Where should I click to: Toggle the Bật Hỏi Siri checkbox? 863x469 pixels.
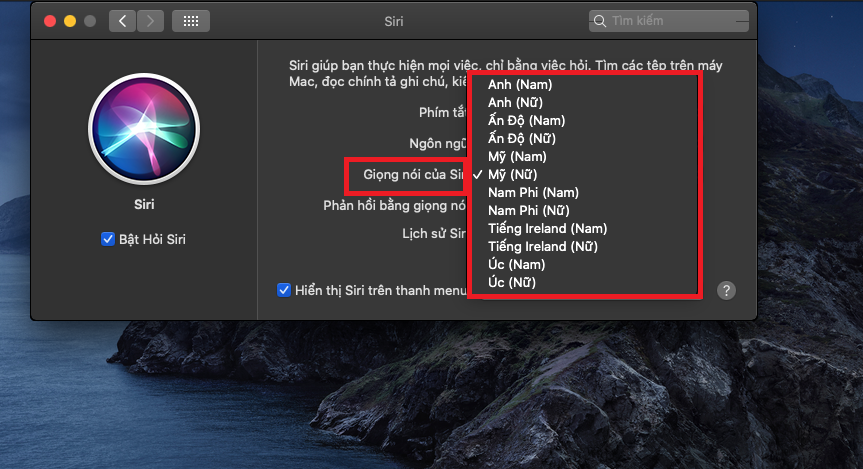coord(108,239)
